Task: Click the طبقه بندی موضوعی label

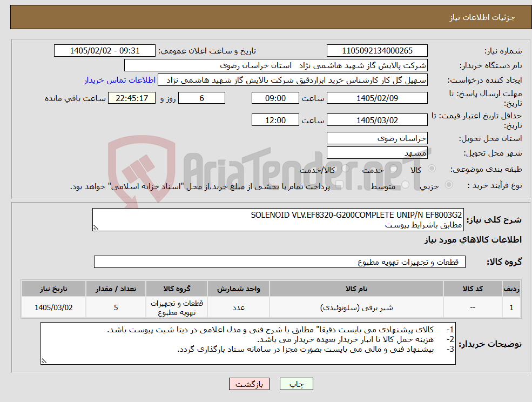Action: (486, 169)
